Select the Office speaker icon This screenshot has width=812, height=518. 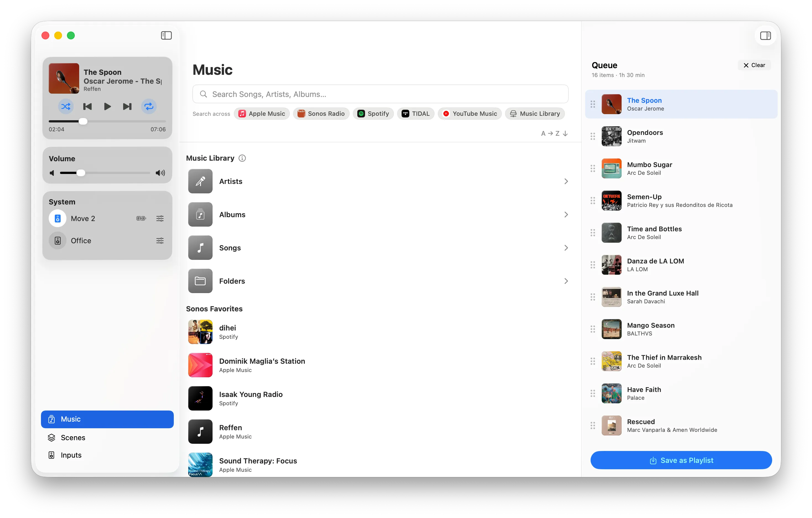[x=58, y=241]
